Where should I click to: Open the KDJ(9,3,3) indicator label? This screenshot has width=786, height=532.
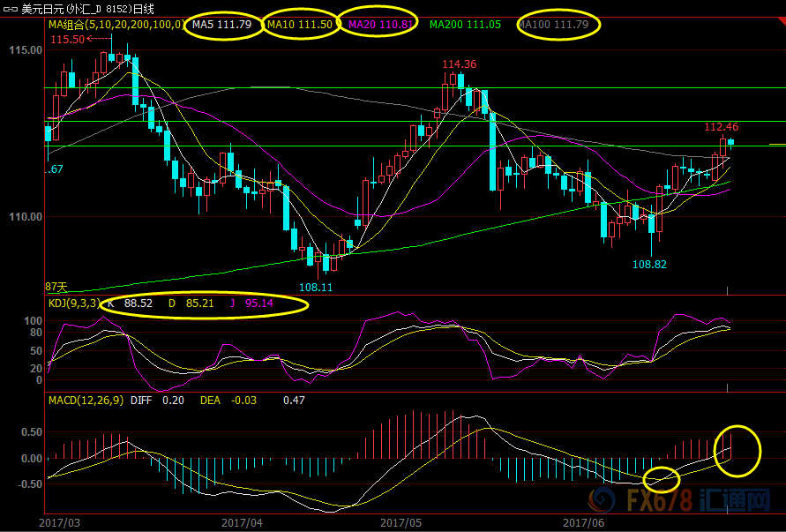74,303
